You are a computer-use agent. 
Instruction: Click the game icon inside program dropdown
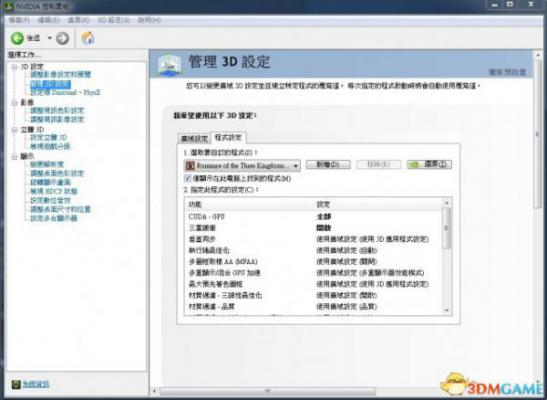190,166
